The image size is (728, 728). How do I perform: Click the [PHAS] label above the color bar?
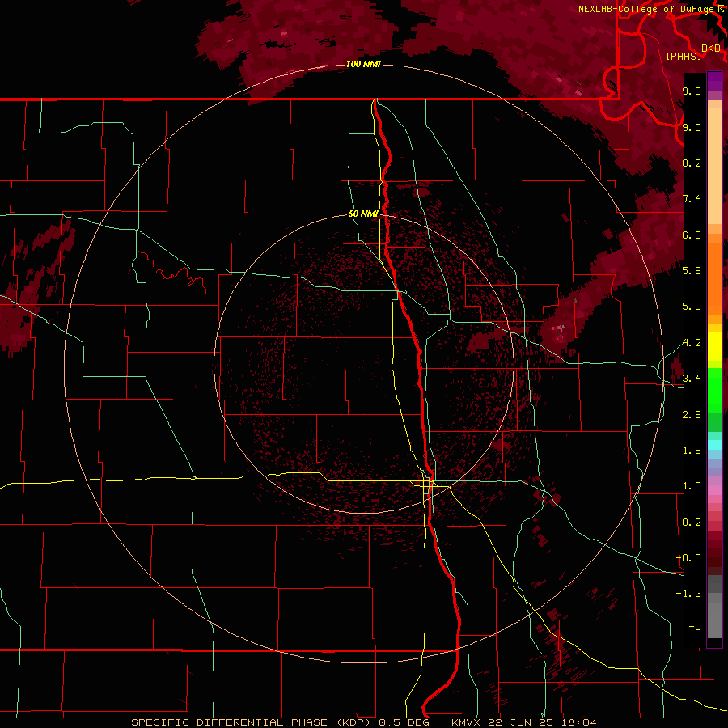(684, 56)
